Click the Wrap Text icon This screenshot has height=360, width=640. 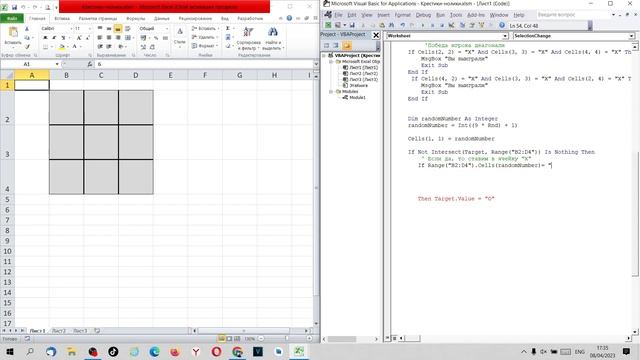pos(128,29)
